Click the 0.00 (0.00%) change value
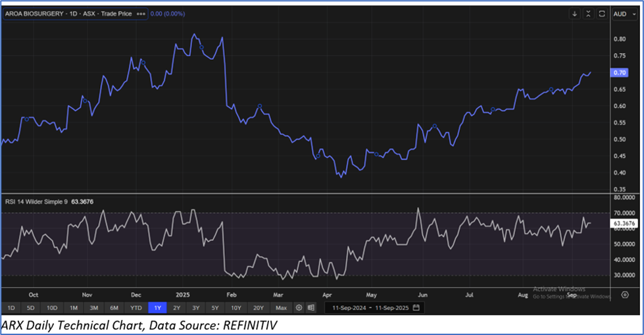Image resolution: width=644 pixels, height=335 pixels. pyautogui.click(x=168, y=14)
